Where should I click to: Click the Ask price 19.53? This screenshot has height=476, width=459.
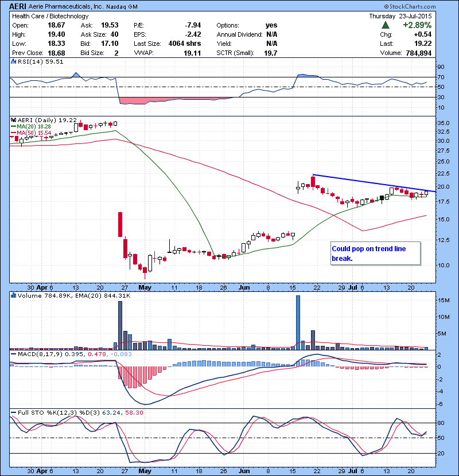pos(110,25)
